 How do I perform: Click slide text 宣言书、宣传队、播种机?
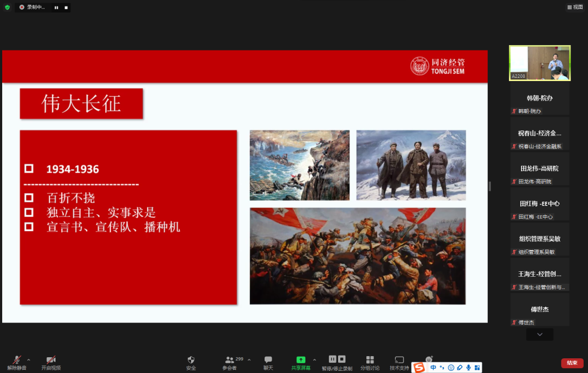(113, 227)
